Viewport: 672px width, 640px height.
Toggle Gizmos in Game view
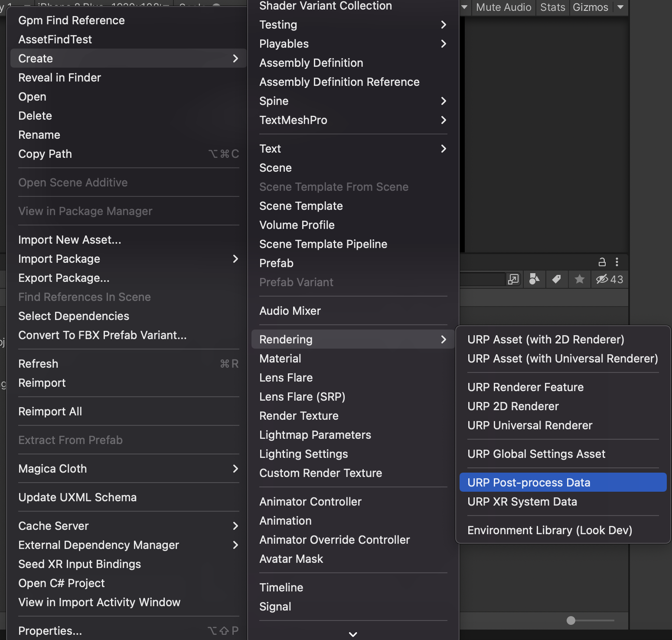[x=590, y=7]
